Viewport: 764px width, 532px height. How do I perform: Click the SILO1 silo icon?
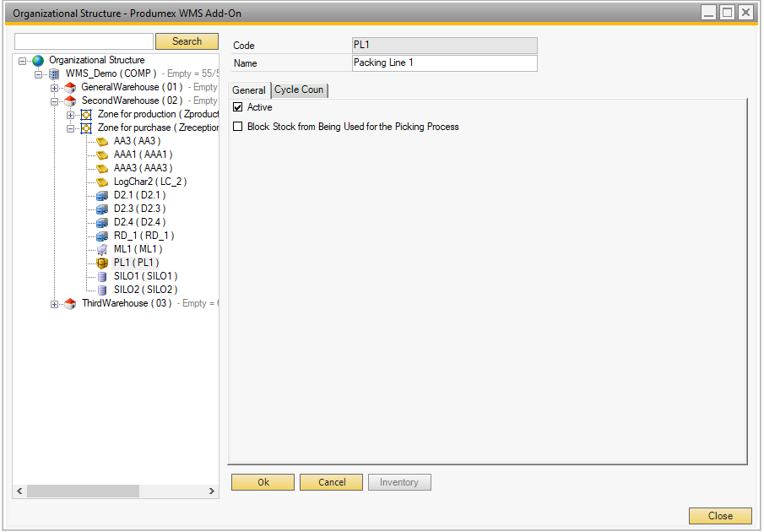[102, 277]
